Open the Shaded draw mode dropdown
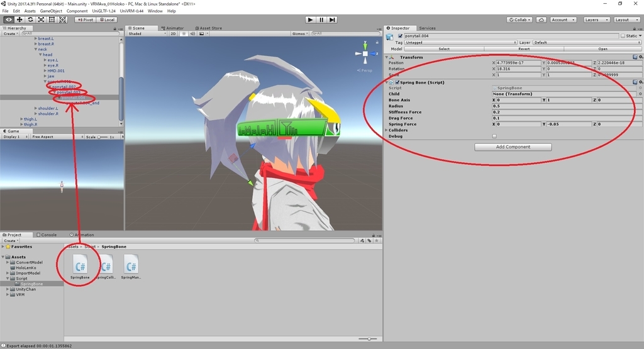 pos(147,34)
